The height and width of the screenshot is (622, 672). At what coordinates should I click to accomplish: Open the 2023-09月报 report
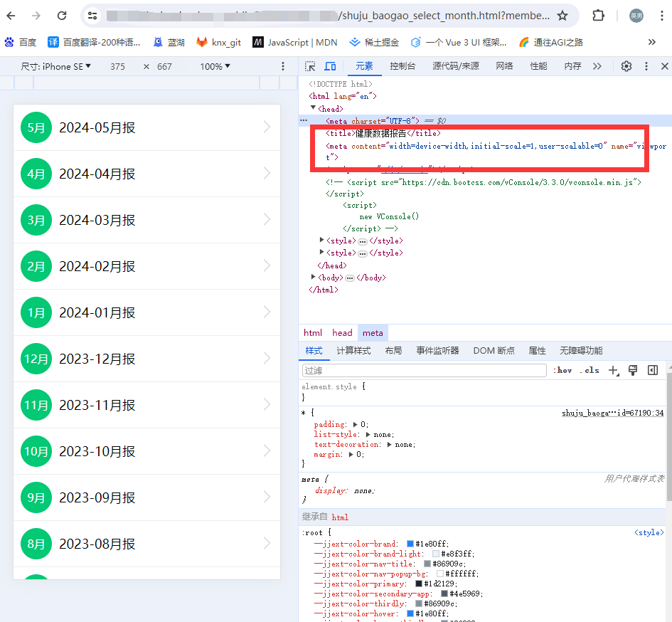coord(146,497)
